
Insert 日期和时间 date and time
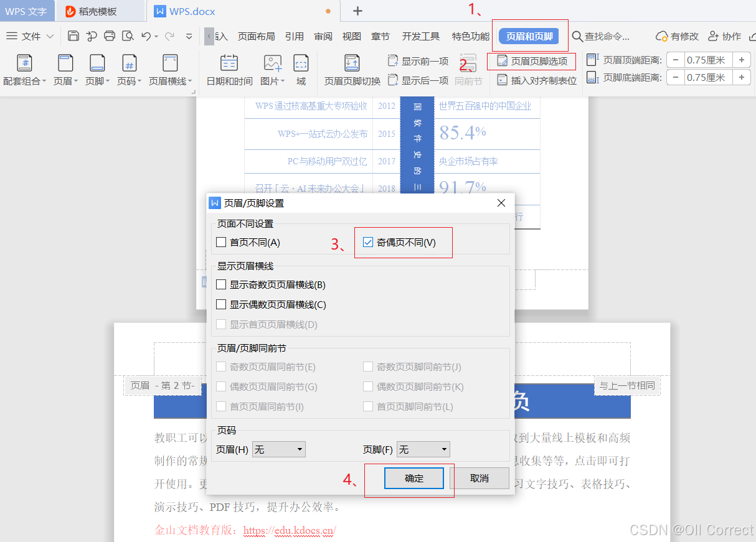point(229,70)
